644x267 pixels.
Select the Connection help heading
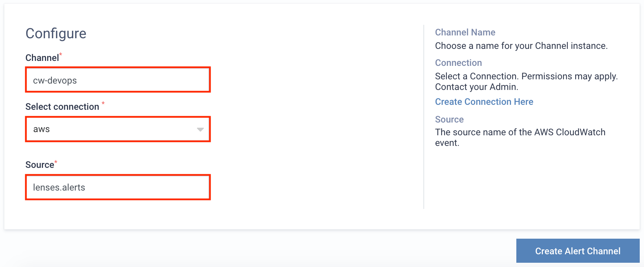[x=459, y=63]
